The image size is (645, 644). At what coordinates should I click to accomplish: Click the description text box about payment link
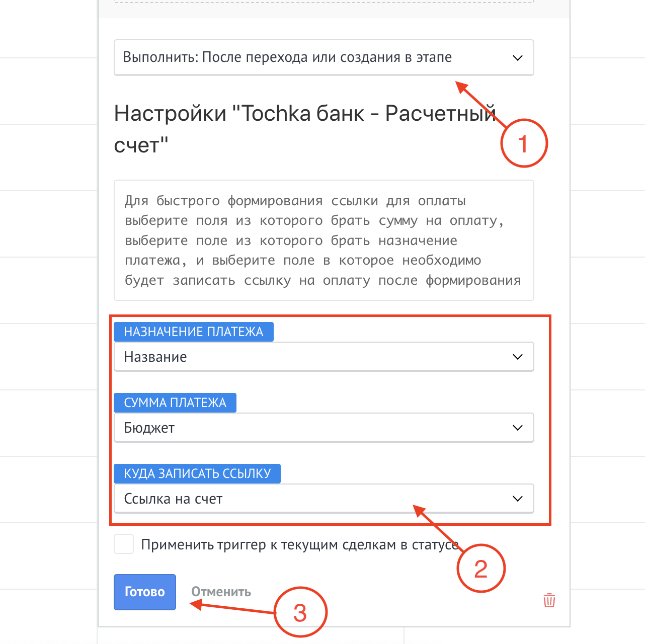click(x=324, y=240)
